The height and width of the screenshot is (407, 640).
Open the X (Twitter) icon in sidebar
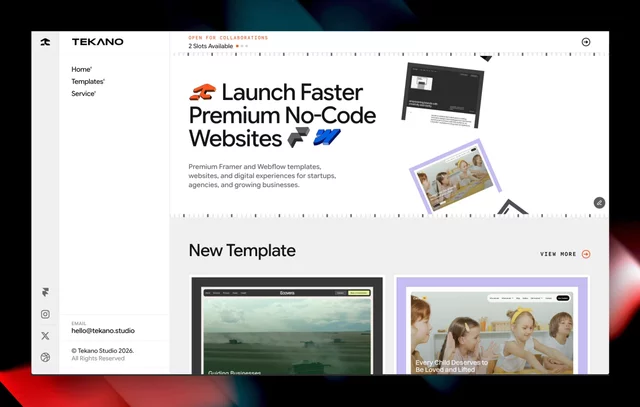pyautogui.click(x=45, y=336)
